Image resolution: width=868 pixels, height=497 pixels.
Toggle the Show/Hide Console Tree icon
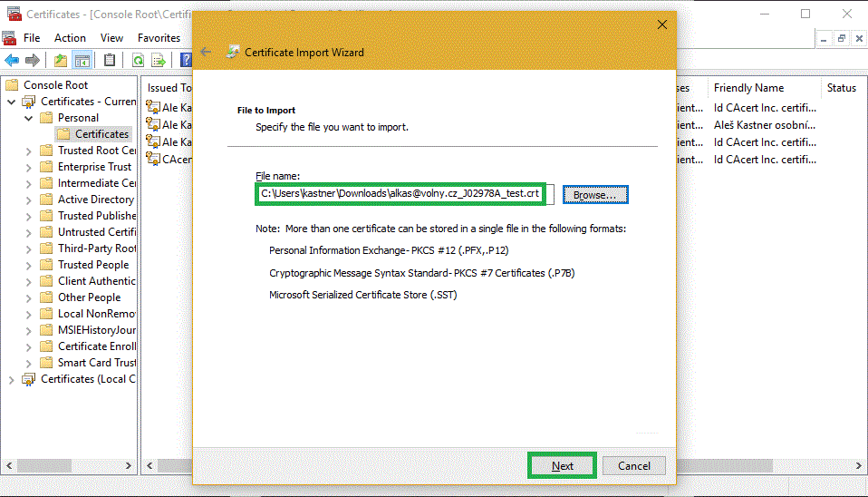point(82,61)
